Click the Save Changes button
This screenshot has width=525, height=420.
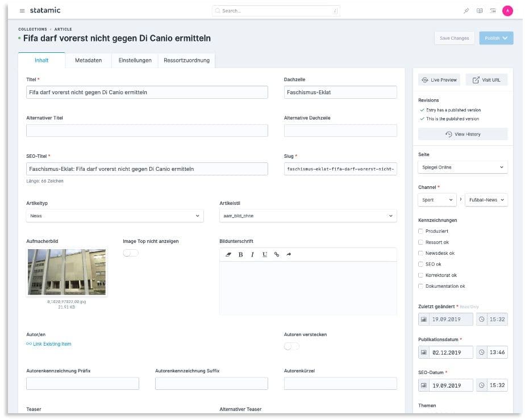(x=455, y=38)
